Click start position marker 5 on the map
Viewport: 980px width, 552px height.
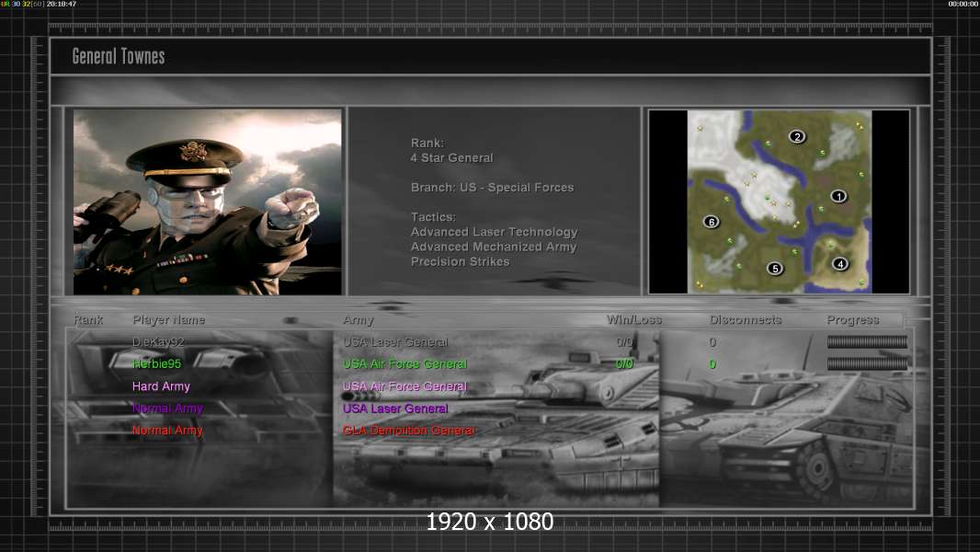point(774,269)
